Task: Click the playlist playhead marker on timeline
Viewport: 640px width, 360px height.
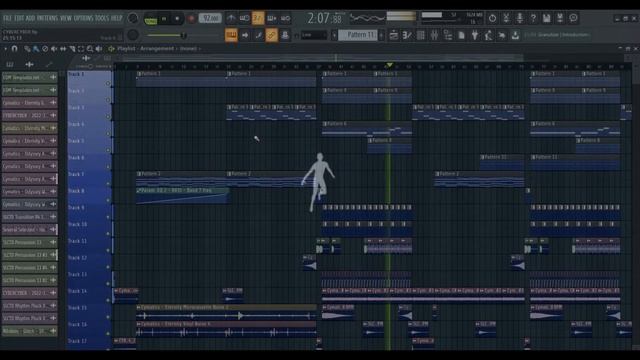Action: [x=389, y=65]
